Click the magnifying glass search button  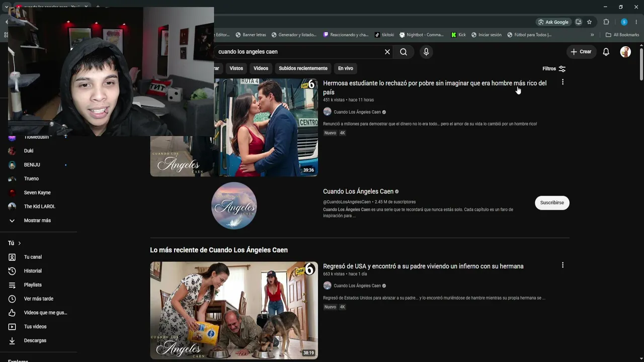point(404,52)
